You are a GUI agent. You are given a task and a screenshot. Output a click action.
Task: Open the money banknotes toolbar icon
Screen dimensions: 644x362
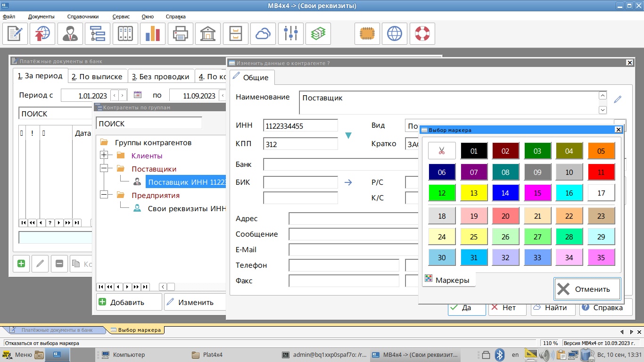(318, 33)
